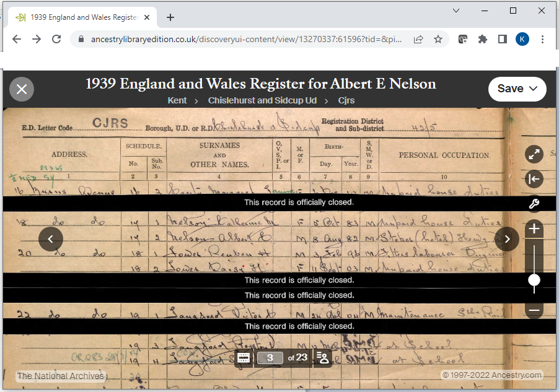Share this page icon
Viewport: 559px width, 392px height.
point(418,39)
